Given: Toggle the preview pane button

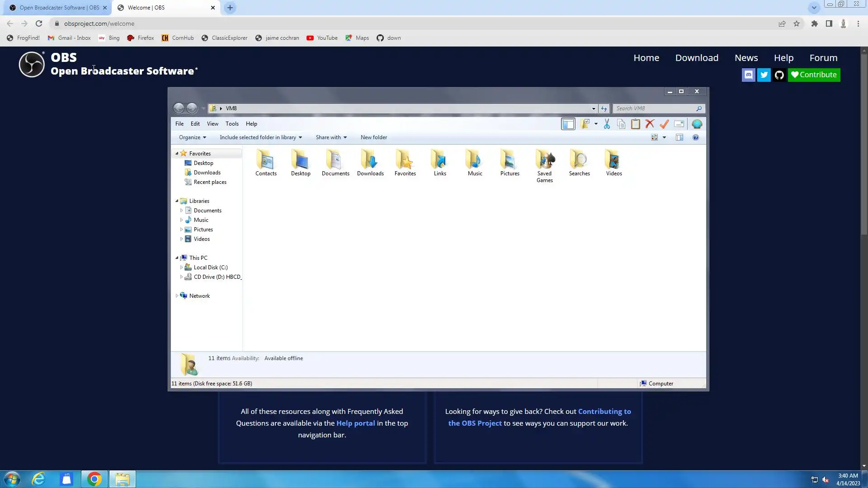Looking at the screenshot, I should (679, 137).
